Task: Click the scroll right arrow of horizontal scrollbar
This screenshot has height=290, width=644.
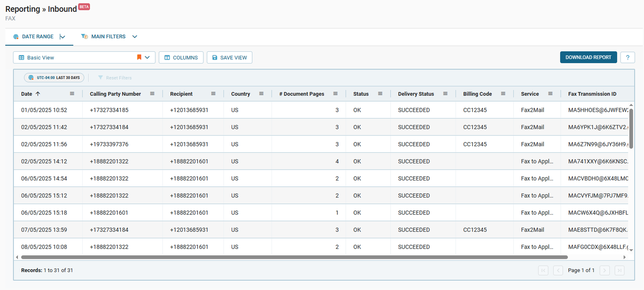Action: [x=624, y=257]
